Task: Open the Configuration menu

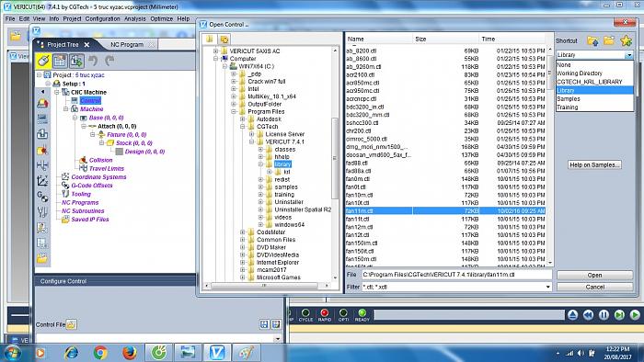Action: click(103, 19)
